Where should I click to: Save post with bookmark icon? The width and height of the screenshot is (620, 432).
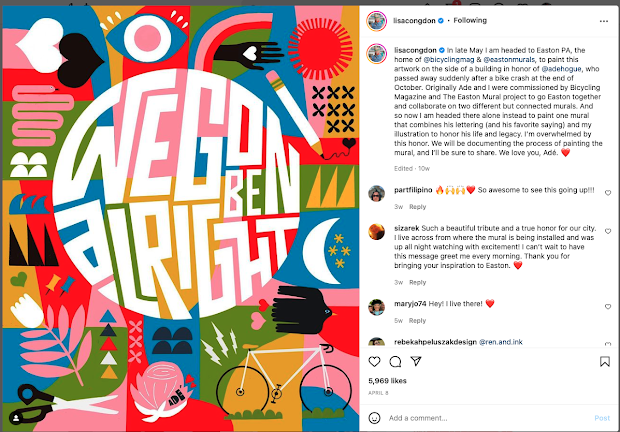(x=605, y=361)
